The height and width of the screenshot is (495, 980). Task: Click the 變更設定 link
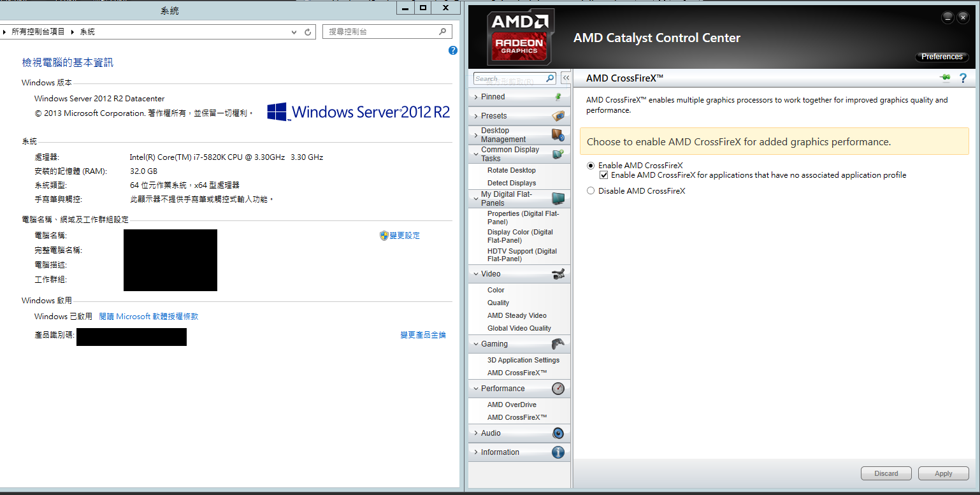tap(405, 236)
